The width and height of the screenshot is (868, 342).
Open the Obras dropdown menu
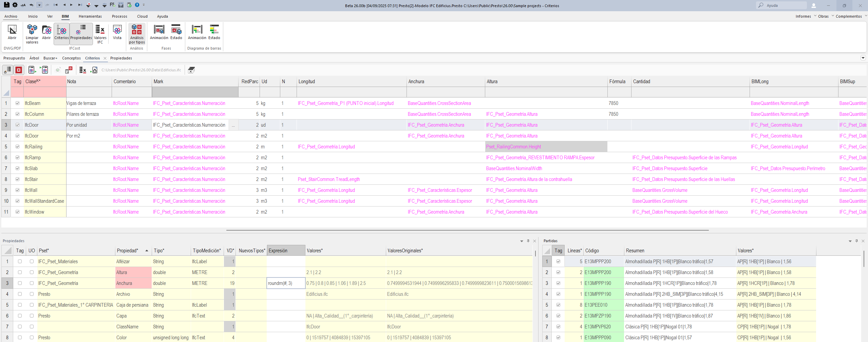[x=826, y=16]
